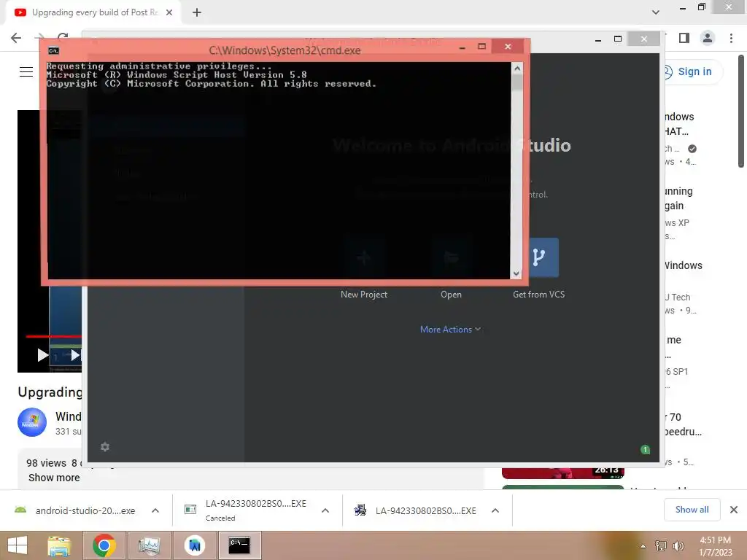747x560 pixels.
Task: Click the browser Back arrow
Action: coord(16,38)
